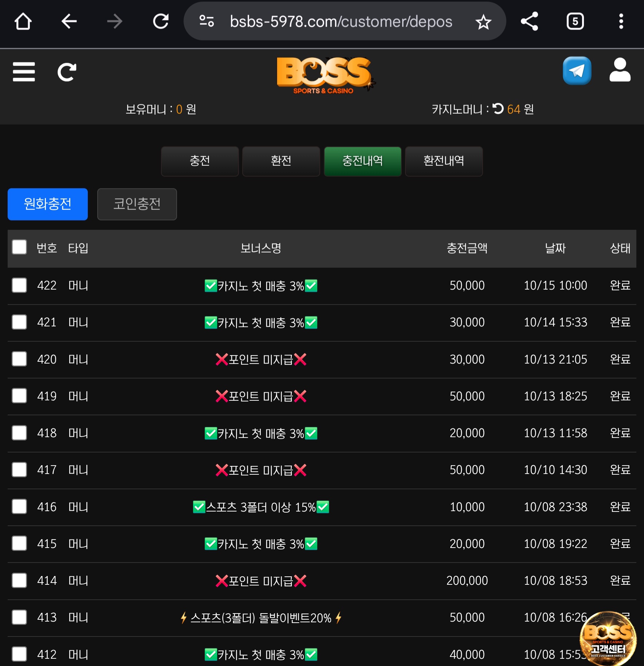Viewport: 644px width, 666px height.
Task: Toggle the select-all checkbox in table header
Action: [19, 247]
